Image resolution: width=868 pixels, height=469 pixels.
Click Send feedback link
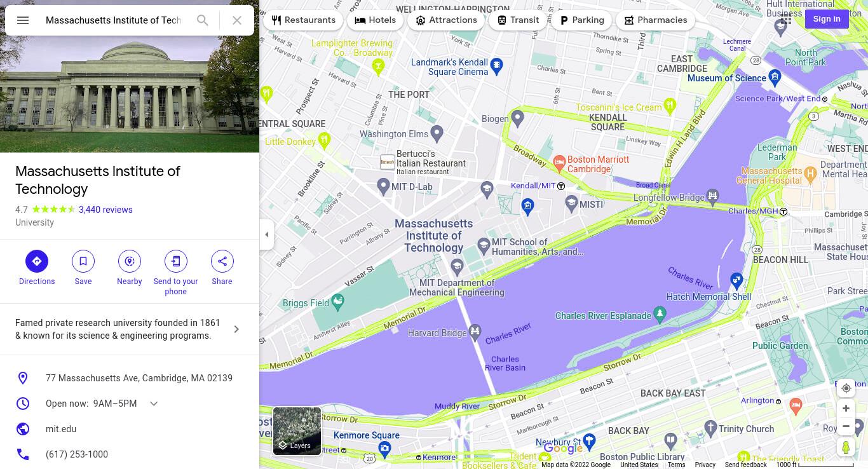pos(745,465)
